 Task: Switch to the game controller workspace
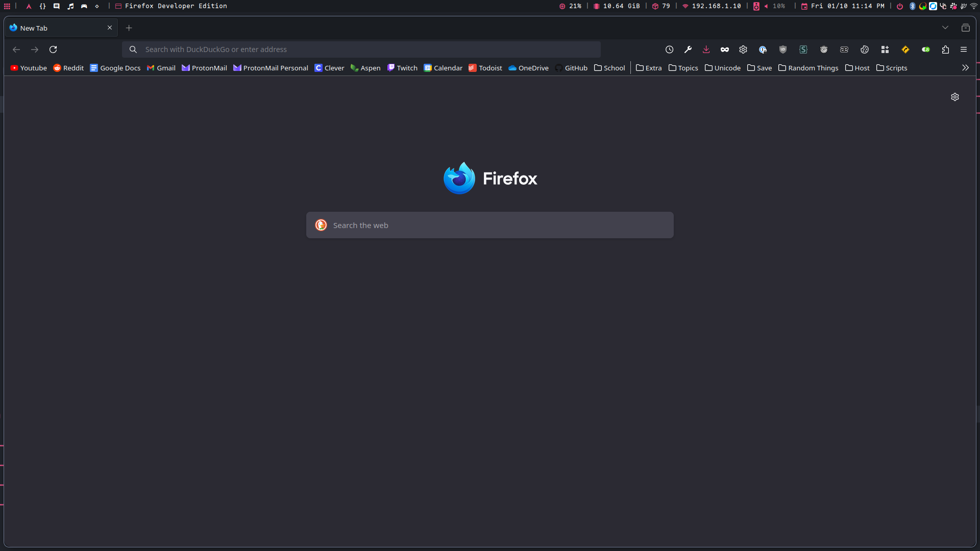coord(84,6)
